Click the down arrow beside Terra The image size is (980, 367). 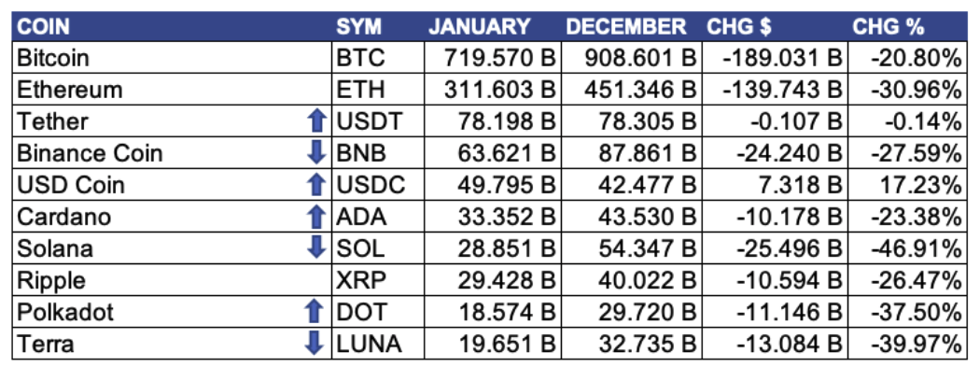pyautogui.click(x=317, y=343)
